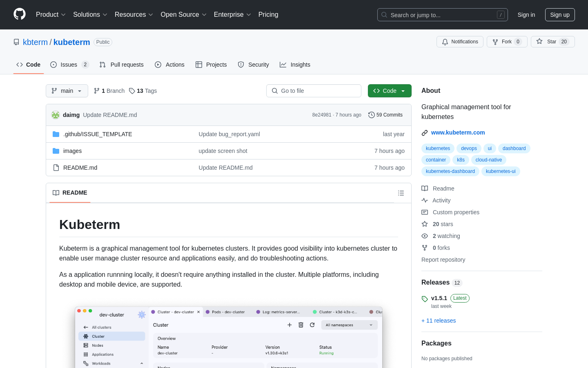The height and width of the screenshot is (368, 588).
Task: Click the Go to file field
Action: [314, 91]
